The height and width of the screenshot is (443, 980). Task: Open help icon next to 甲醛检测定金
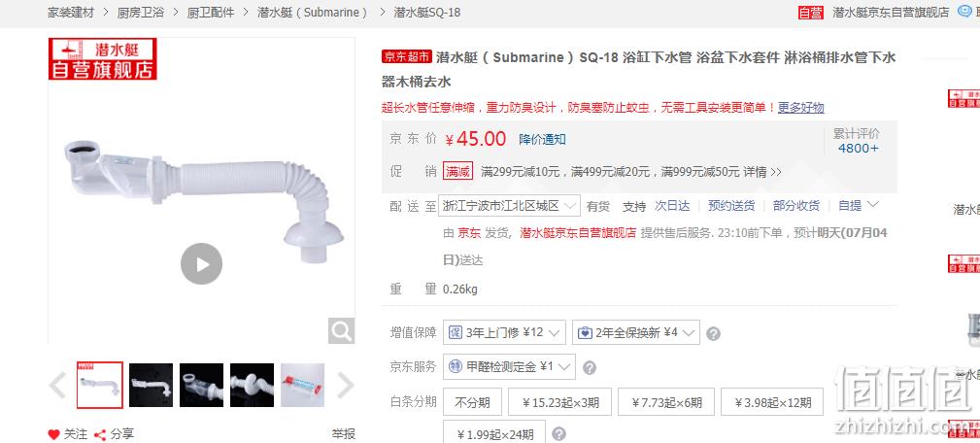(x=589, y=367)
